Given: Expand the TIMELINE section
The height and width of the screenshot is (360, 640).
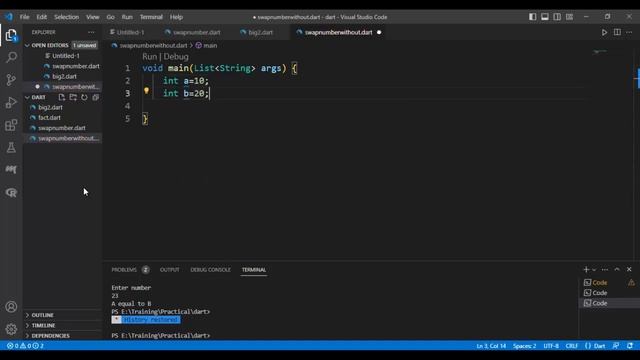Looking at the screenshot, I should pos(43,325).
